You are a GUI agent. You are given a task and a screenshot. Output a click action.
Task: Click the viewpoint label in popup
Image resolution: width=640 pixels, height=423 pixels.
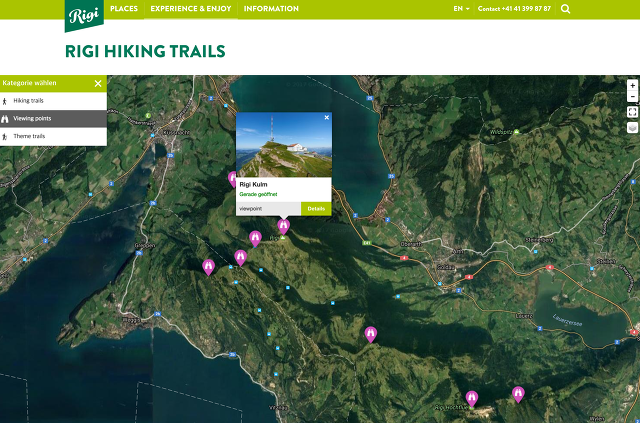[251, 209]
